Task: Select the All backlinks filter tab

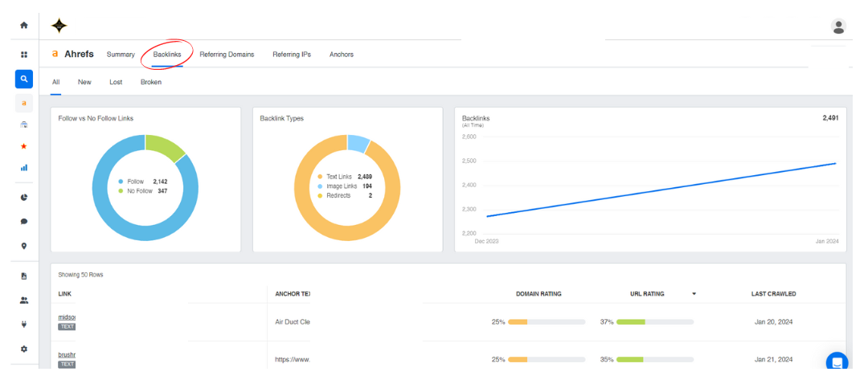Action: click(x=56, y=82)
